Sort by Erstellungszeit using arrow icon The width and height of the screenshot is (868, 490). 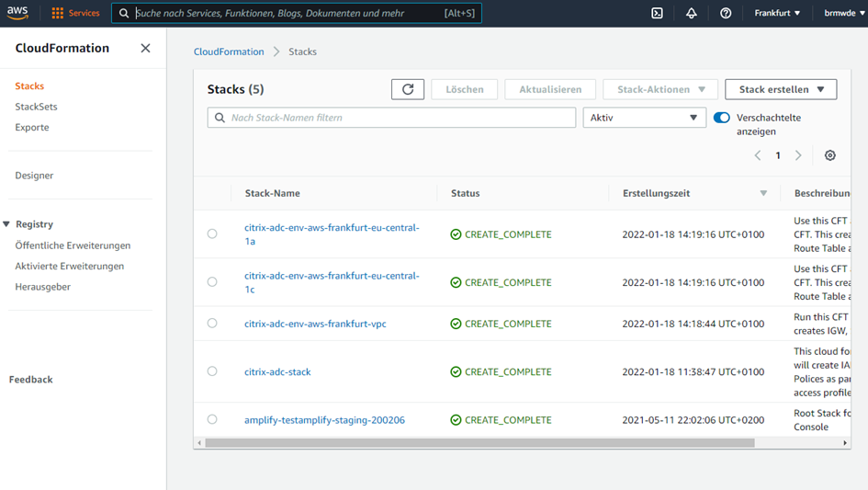pyautogui.click(x=763, y=193)
